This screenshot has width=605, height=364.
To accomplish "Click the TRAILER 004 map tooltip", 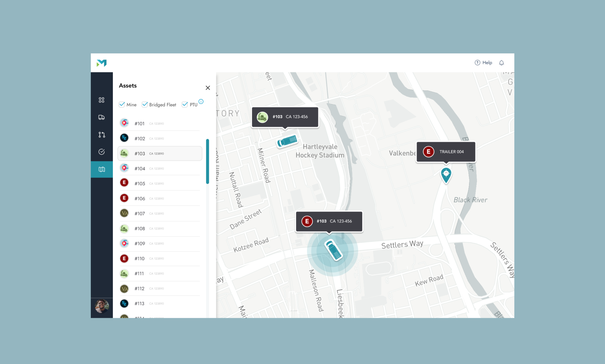I will point(446,152).
